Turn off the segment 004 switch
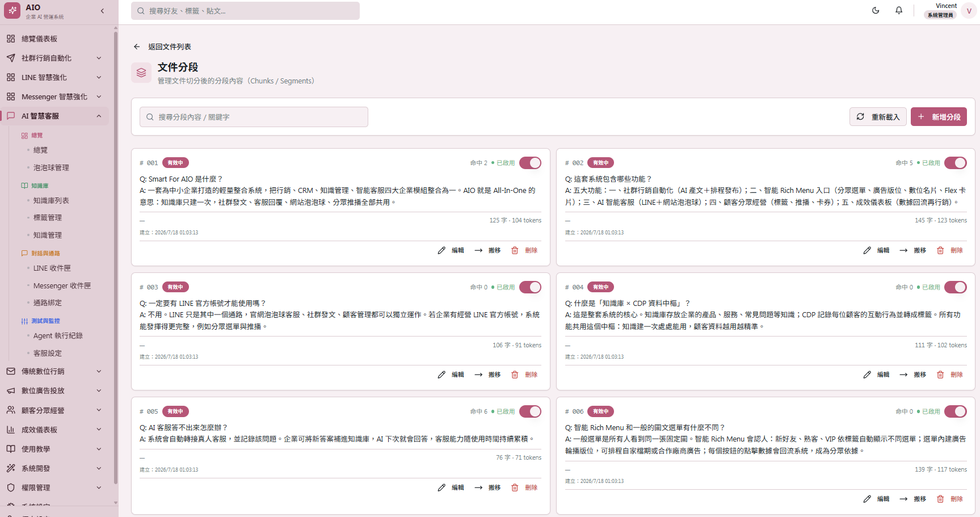The height and width of the screenshot is (517, 980). click(956, 287)
